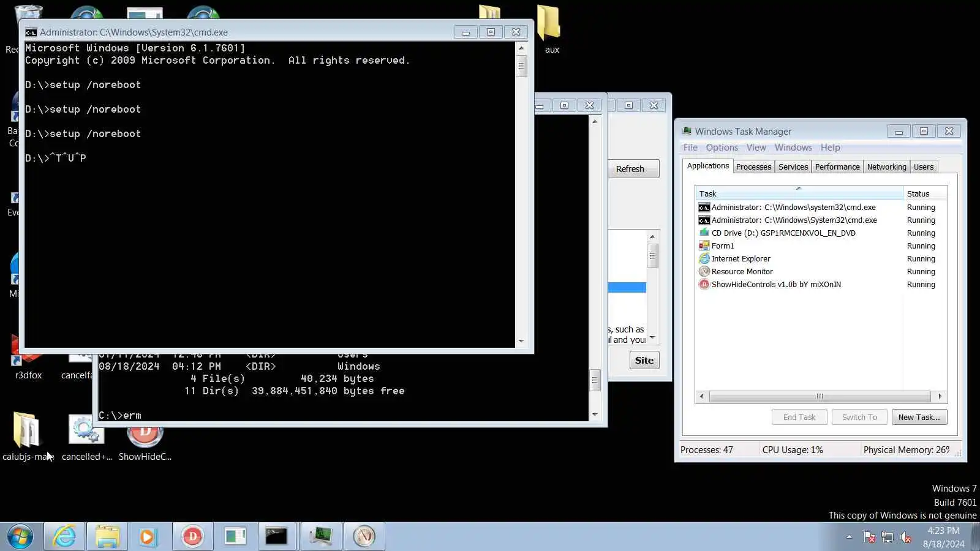Click the highlighted blue item in Form1 list
This screenshot has height=551, width=980.
click(x=627, y=288)
